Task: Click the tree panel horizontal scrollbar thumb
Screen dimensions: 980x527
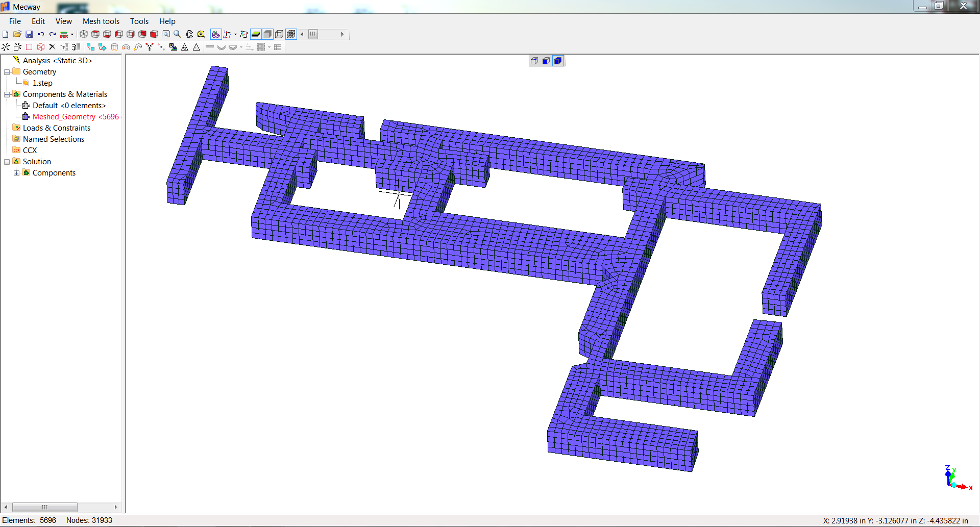Action: pos(45,507)
